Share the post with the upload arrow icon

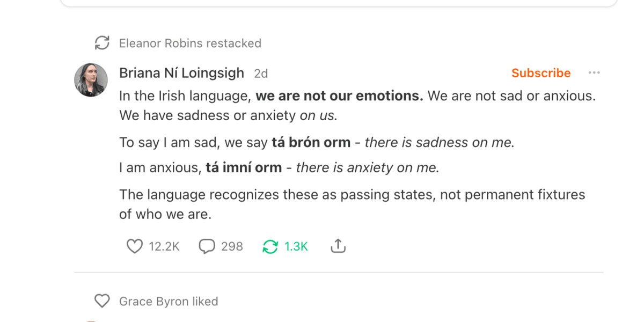[338, 246]
